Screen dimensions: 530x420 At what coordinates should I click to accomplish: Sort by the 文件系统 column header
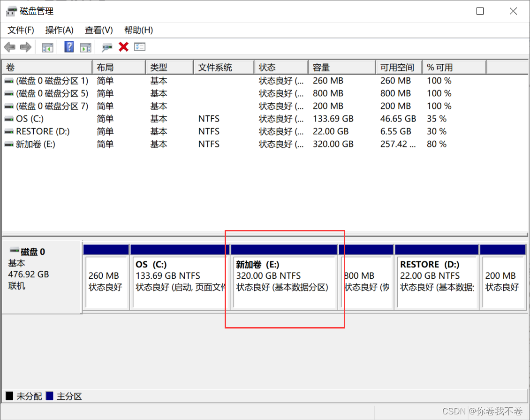[224, 67]
